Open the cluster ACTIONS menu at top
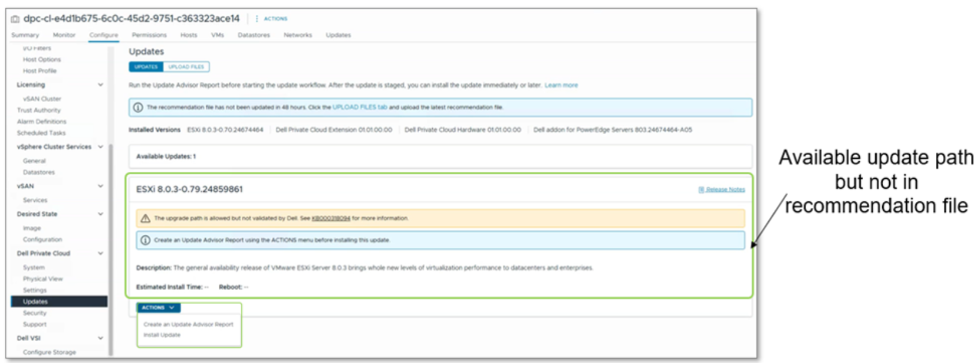Screen dimensions: 980x363 point(272,19)
